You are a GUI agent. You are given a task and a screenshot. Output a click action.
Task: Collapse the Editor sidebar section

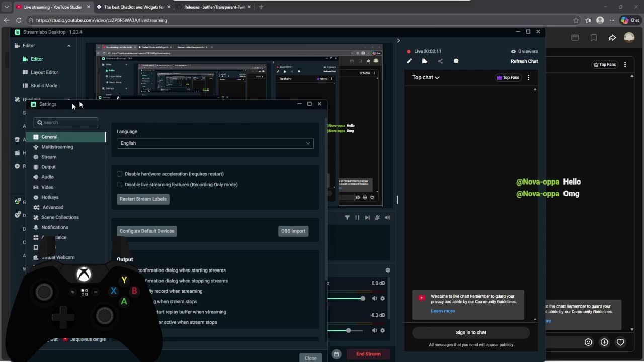(x=69, y=46)
